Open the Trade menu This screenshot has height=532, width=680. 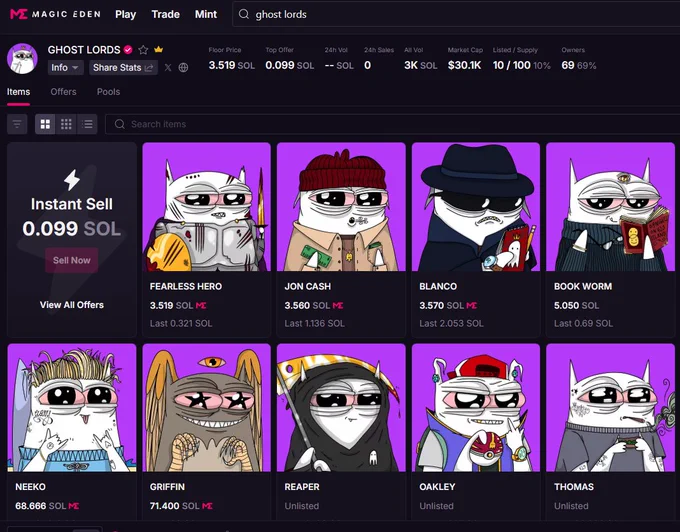pyautogui.click(x=165, y=14)
